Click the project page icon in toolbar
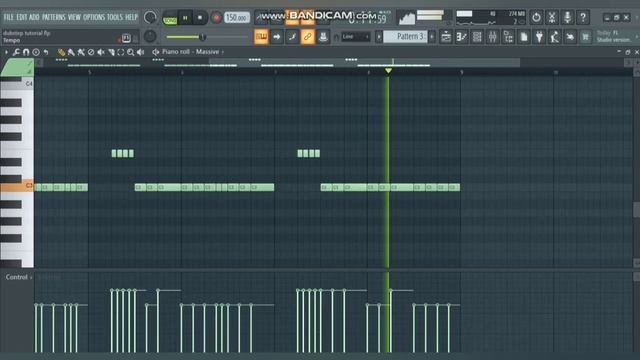Viewport: 640px width, 360px height. tap(524, 37)
